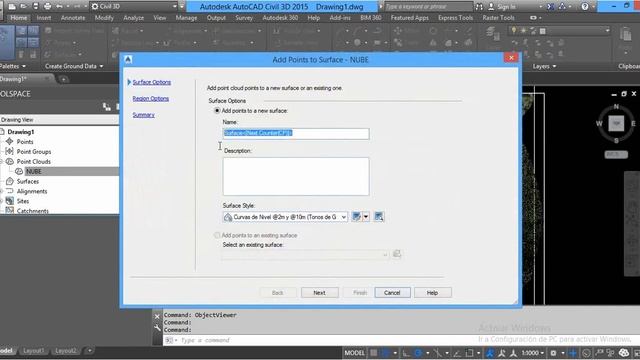Open the 1:1000 annotation scale dropdown
Screen dimensions: 640x360
pos(533,353)
